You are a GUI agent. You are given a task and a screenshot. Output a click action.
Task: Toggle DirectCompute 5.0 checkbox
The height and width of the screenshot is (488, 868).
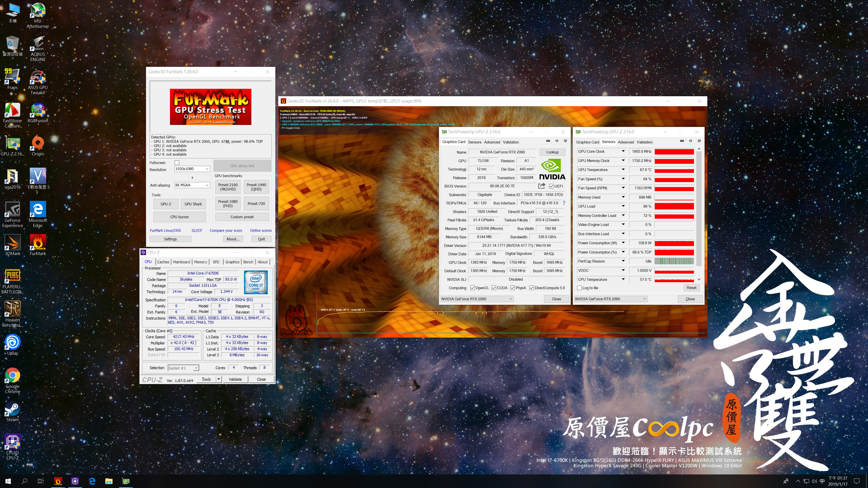[531, 288]
